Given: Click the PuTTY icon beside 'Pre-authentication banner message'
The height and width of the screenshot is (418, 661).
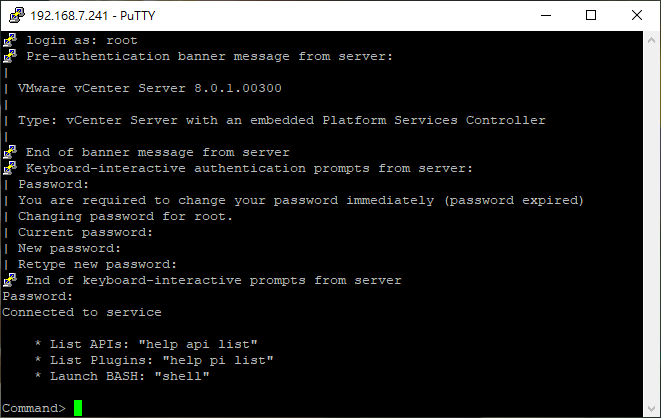Looking at the screenshot, I should (x=10, y=56).
